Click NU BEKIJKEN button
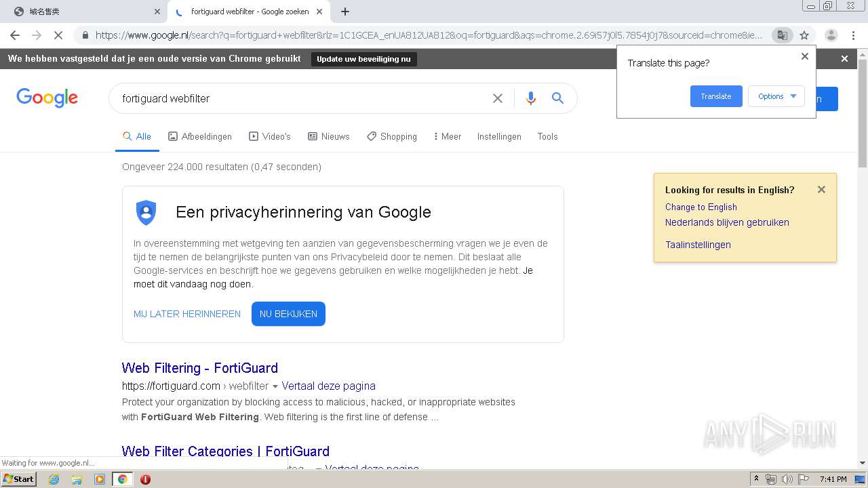Screen dimensions: 868x488 [288, 314]
